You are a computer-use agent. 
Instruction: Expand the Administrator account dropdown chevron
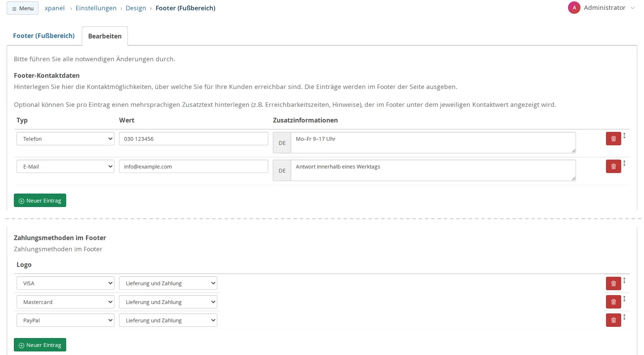pos(632,8)
